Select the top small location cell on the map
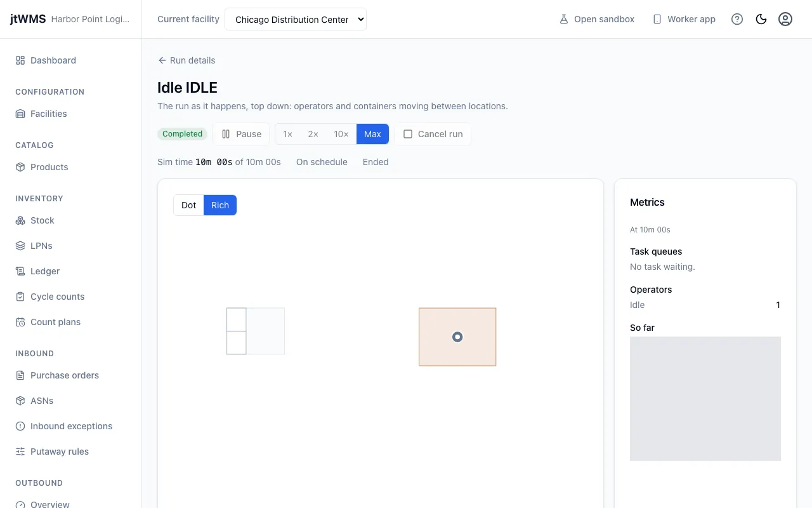 [x=237, y=319]
